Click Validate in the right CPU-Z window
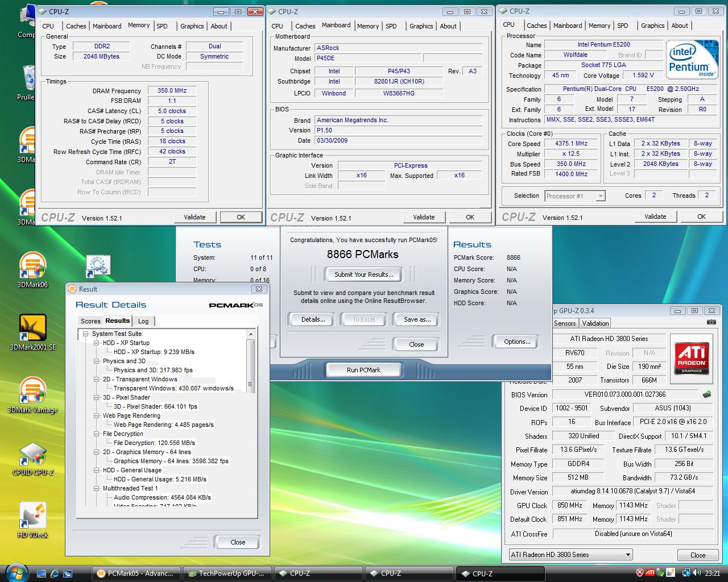The height and width of the screenshot is (582, 728). 655,217
